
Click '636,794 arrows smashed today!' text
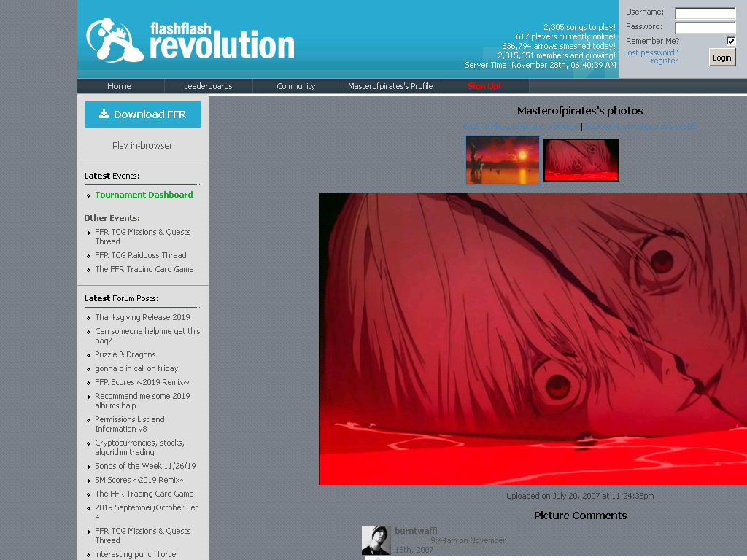tap(559, 46)
